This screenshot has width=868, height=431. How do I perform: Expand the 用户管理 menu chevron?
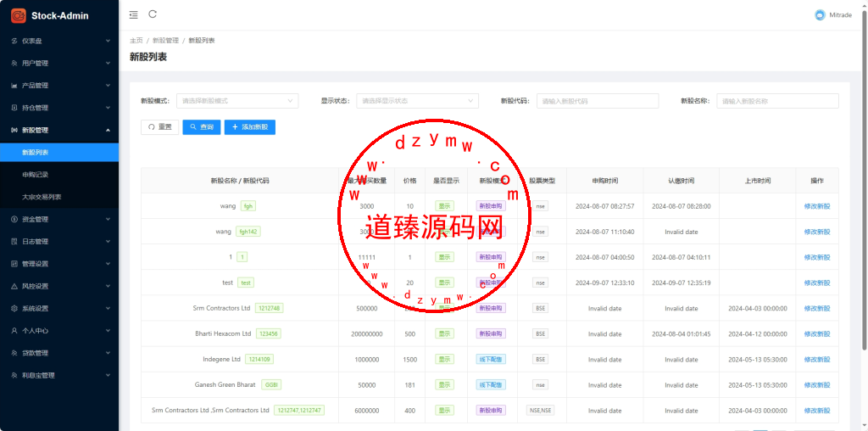point(108,63)
